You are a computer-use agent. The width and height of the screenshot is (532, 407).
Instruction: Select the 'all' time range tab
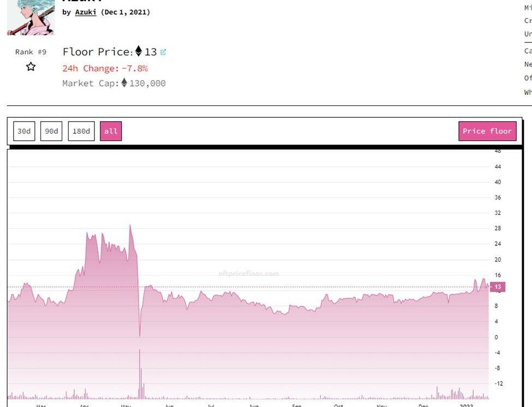point(111,131)
